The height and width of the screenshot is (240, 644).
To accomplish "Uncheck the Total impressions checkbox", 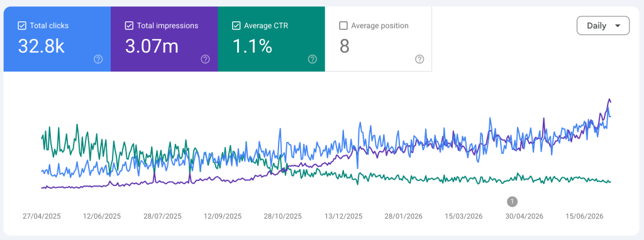I will coord(129,25).
